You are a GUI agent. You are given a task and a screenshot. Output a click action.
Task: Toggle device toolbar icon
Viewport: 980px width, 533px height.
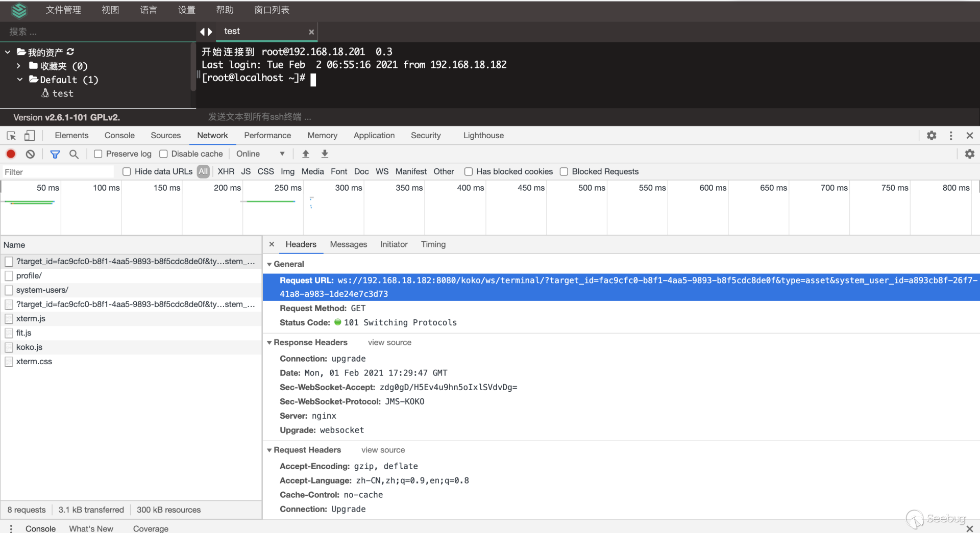click(30, 136)
